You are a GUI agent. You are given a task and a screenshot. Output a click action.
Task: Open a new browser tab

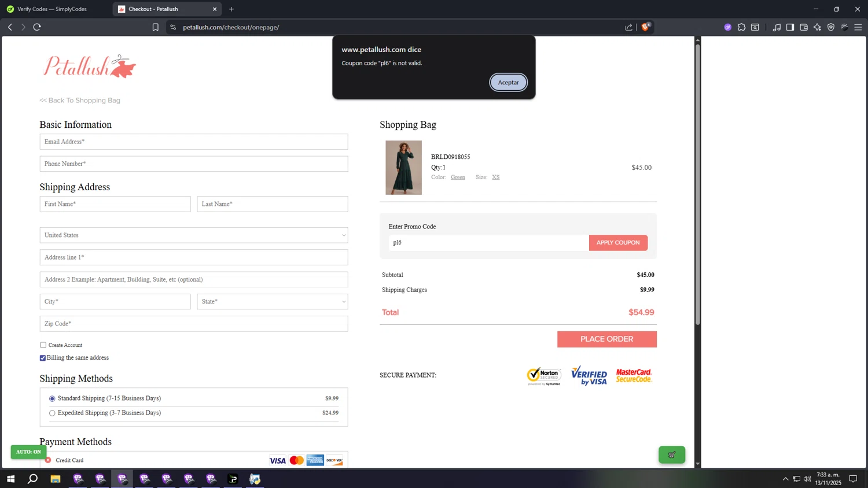click(x=231, y=9)
